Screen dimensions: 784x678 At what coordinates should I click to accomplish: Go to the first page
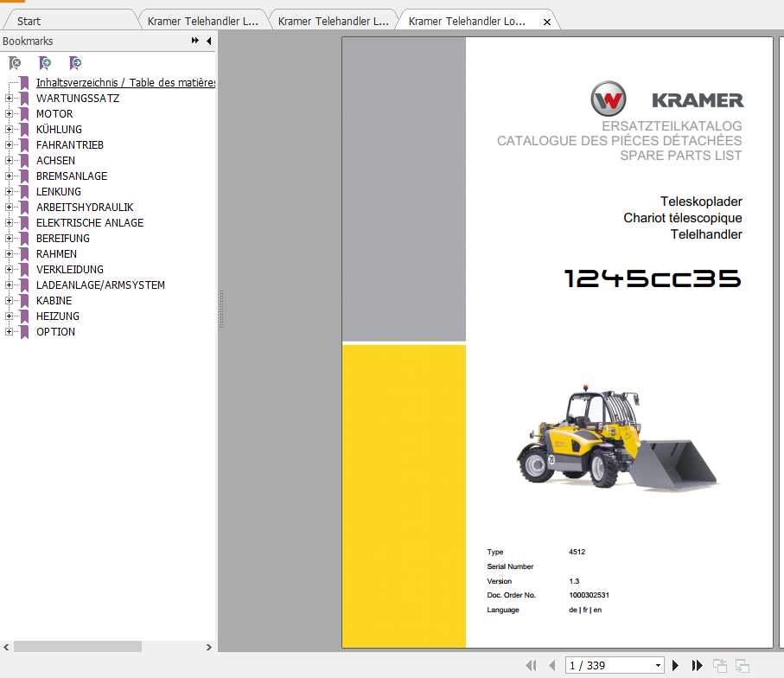coord(532,666)
